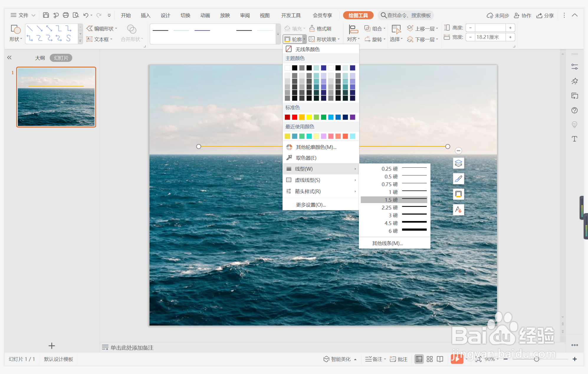
Task: Click the Print icon
Action: pyautogui.click(x=66, y=15)
